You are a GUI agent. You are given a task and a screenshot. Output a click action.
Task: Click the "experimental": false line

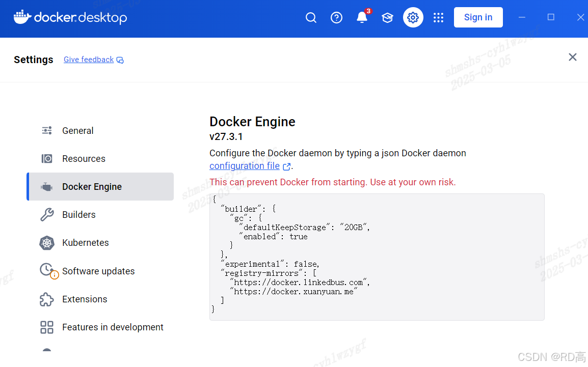pos(270,264)
